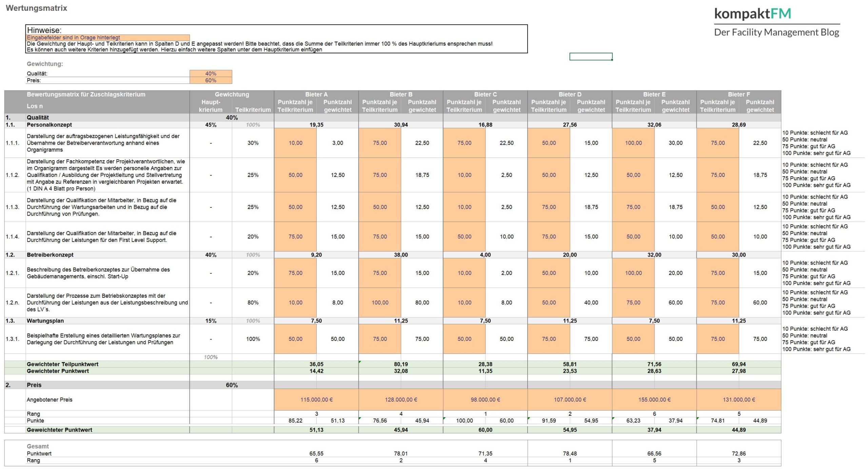Select Bieter F score for Wartungsplan 1.3.1.
This screenshot has height=470, width=868.
point(717,339)
